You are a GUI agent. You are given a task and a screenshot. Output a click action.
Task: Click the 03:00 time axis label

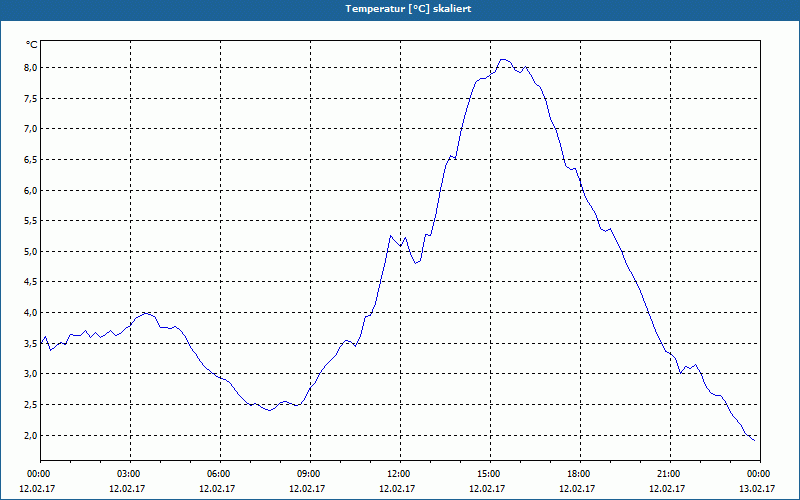tap(131, 474)
